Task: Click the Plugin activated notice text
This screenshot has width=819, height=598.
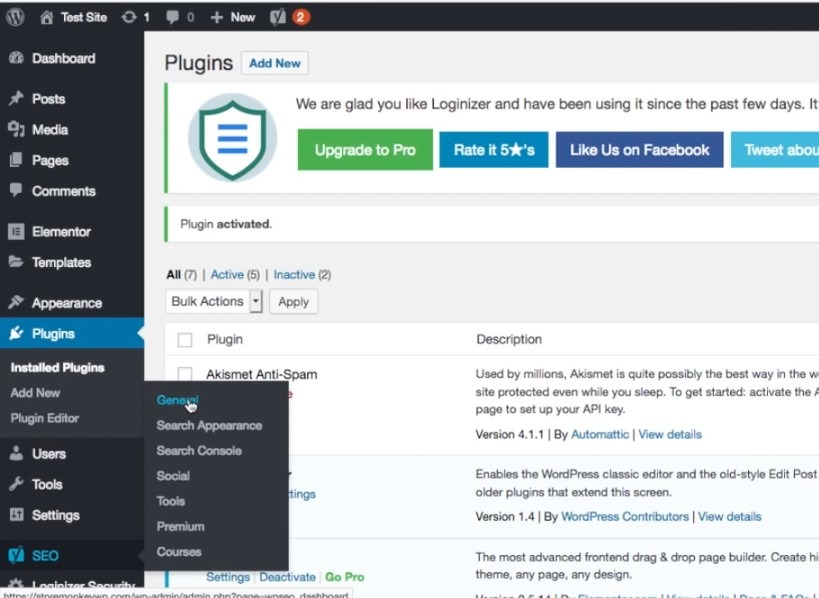Action: point(226,224)
